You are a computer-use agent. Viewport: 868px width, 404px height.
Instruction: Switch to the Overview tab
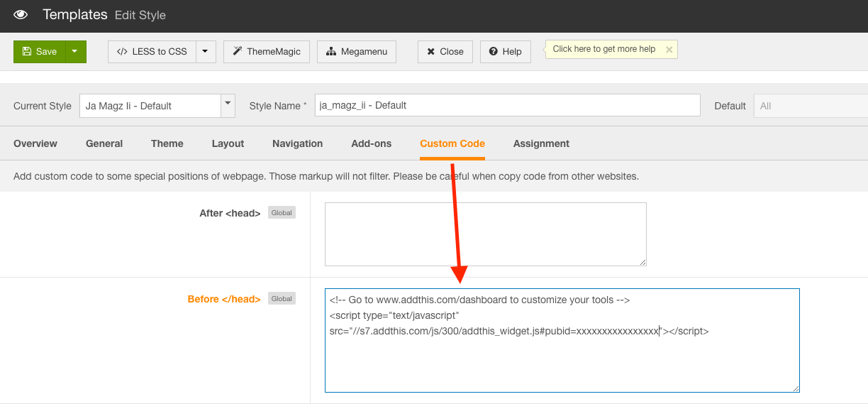35,143
